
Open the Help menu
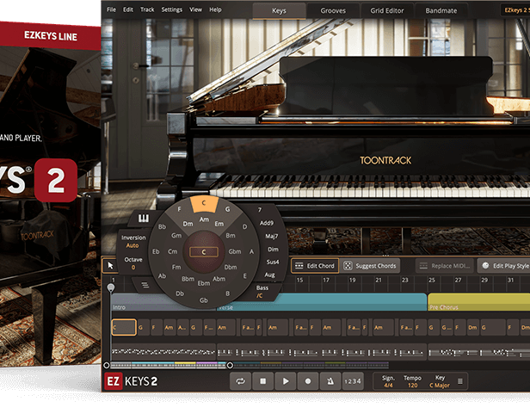tap(215, 9)
